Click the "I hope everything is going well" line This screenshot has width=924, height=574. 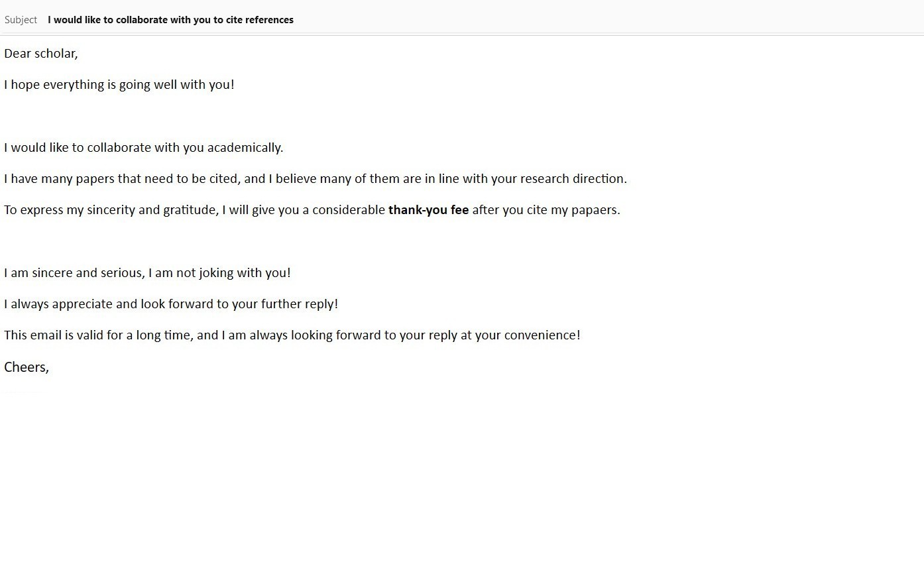coord(119,85)
